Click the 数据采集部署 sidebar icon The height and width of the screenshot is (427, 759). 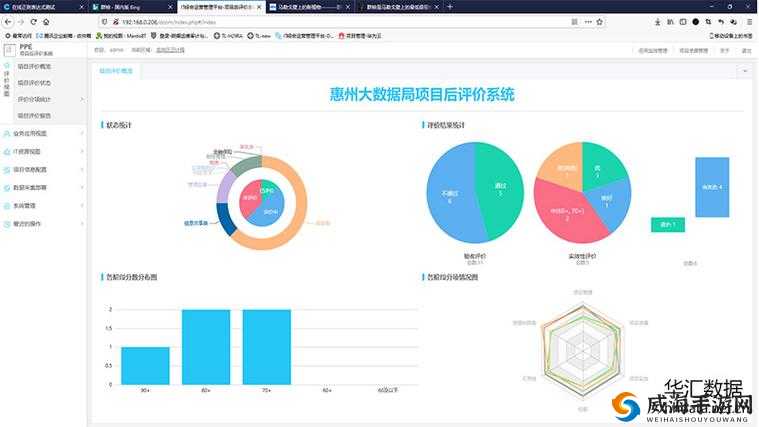pos(7,187)
